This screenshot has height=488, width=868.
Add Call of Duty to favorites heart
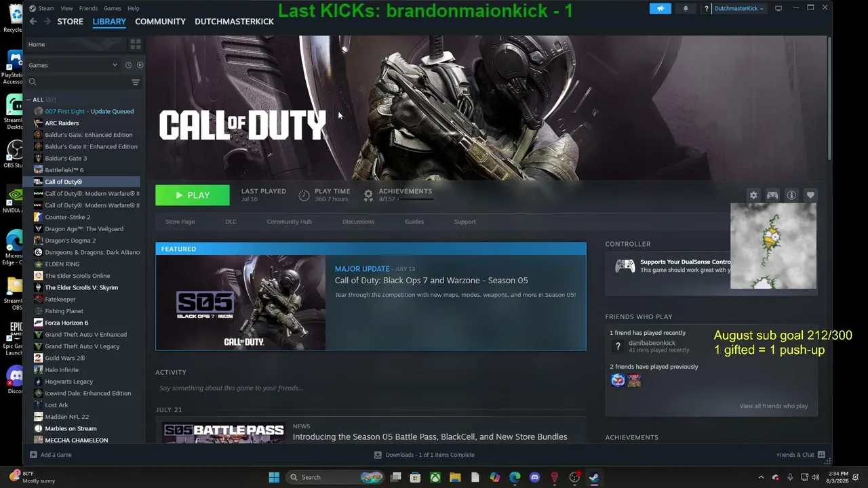point(810,195)
